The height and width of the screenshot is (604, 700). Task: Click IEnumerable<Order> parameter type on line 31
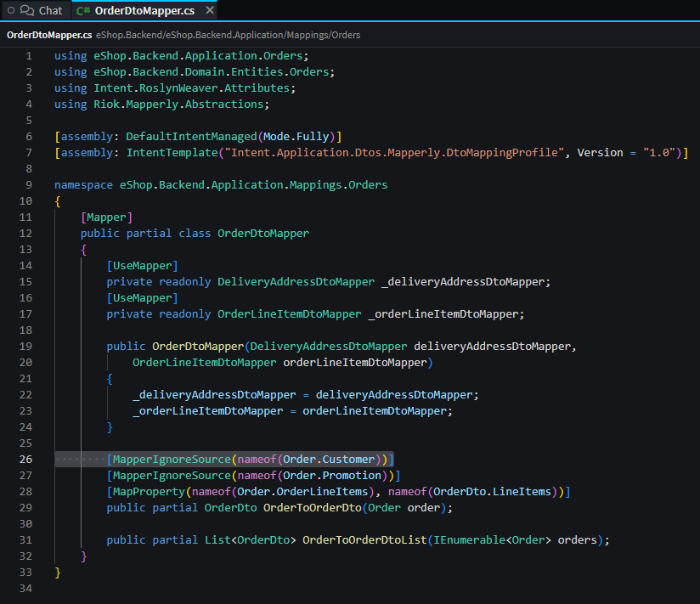click(x=493, y=539)
